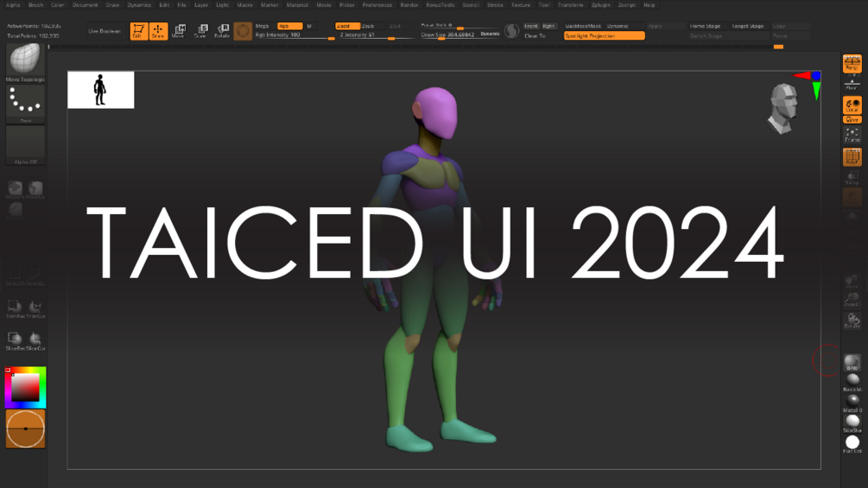The image size is (868, 488).
Task: Open the Brush menu
Action: 35,5
